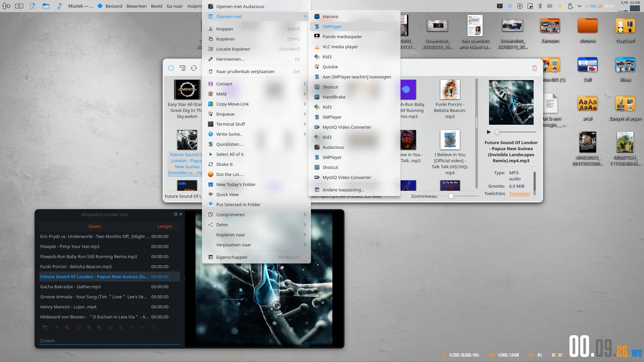Click the audio preview seek slider
Viewport: 644px width, 362px height.
click(x=515, y=132)
